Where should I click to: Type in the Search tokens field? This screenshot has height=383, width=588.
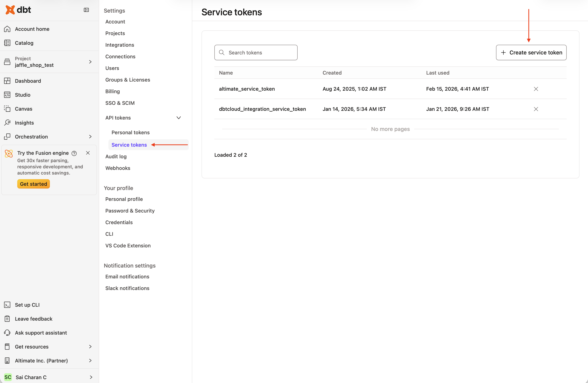pos(256,52)
